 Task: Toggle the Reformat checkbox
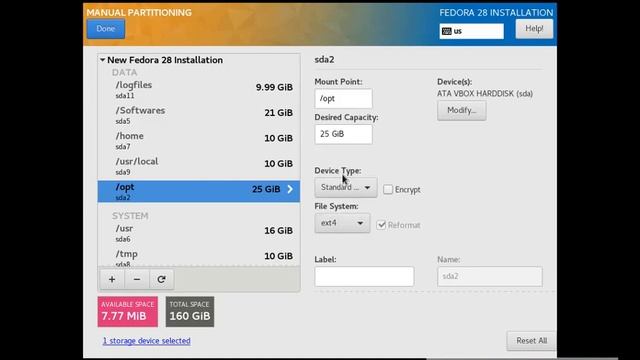(381, 225)
